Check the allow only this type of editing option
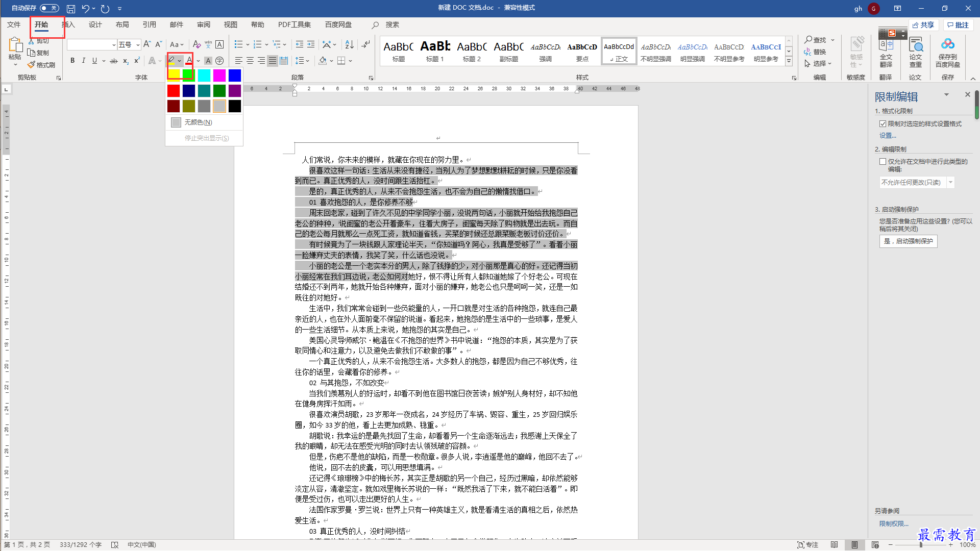The width and height of the screenshot is (980, 551). click(883, 161)
